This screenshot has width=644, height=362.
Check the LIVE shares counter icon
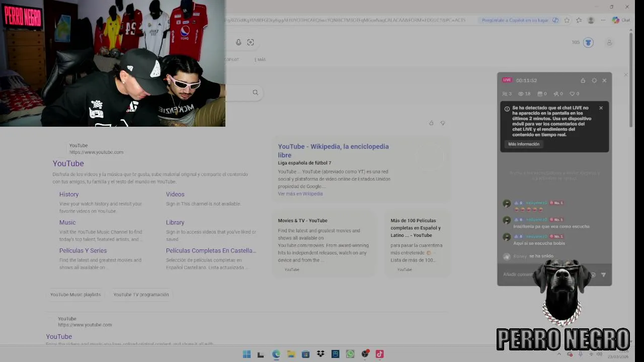point(555,94)
